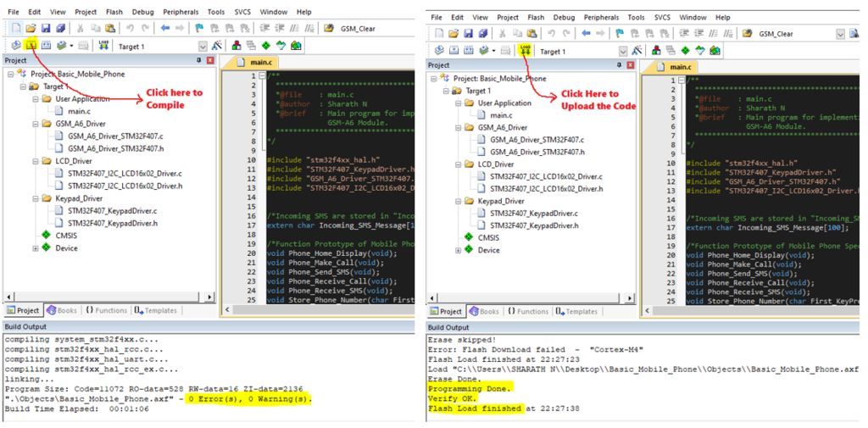Screen dimensions: 868x428
Task: Insert bookmark flag icon in left window
Action: pos(198,28)
